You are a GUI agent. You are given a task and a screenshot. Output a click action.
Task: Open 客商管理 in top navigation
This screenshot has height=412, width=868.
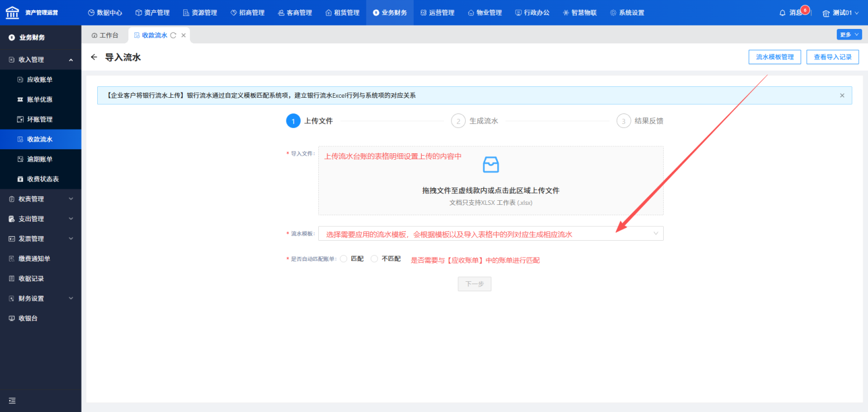point(295,13)
